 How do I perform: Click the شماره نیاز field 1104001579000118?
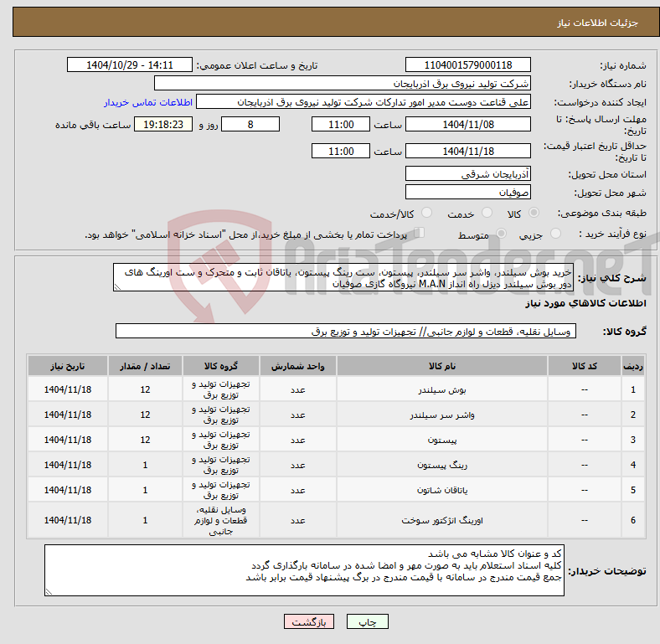pyautogui.click(x=467, y=64)
